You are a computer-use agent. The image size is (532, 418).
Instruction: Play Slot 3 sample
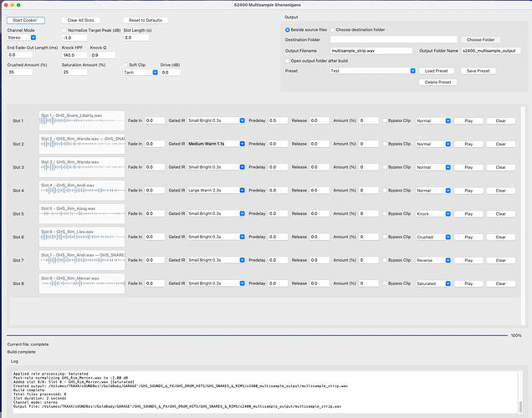click(x=468, y=167)
